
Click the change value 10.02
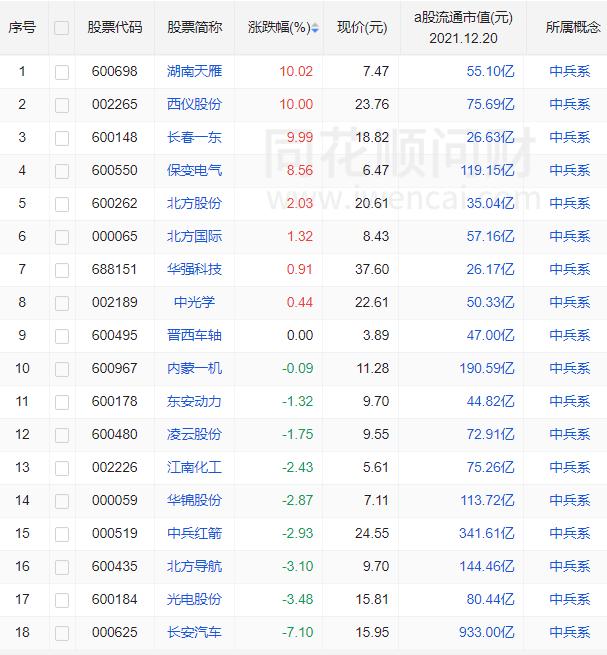tap(296, 71)
